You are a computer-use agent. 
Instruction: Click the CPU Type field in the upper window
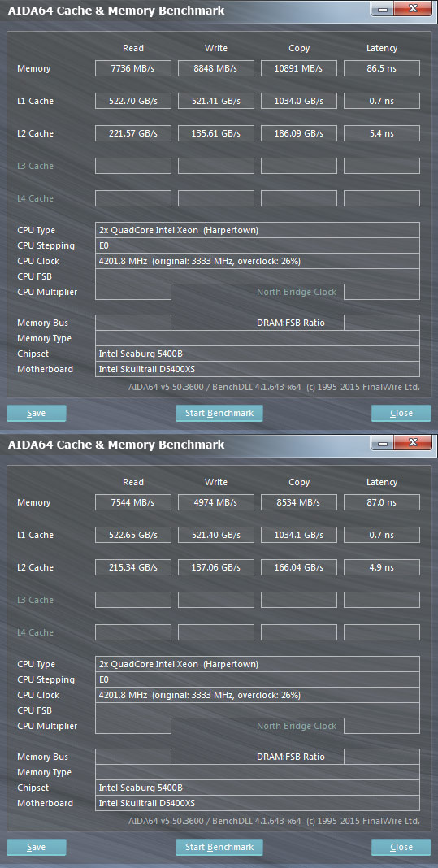click(258, 230)
